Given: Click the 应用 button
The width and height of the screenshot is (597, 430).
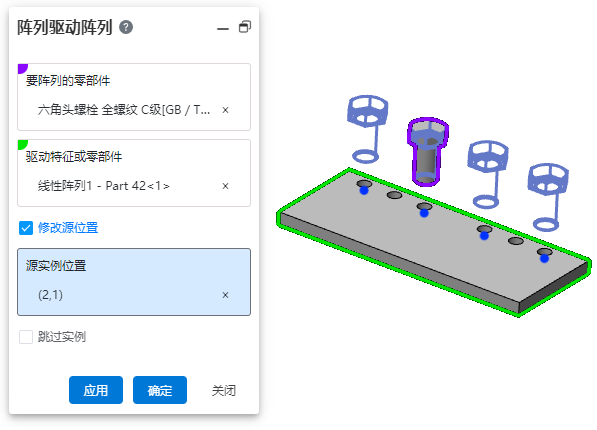Looking at the screenshot, I should [96, 390].
